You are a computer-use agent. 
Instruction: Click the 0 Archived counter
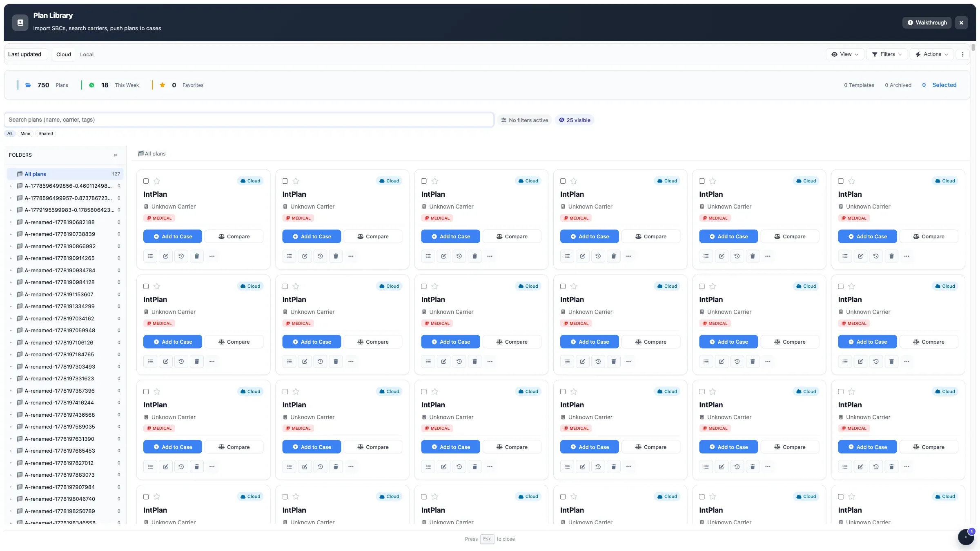tap(898, 85)
